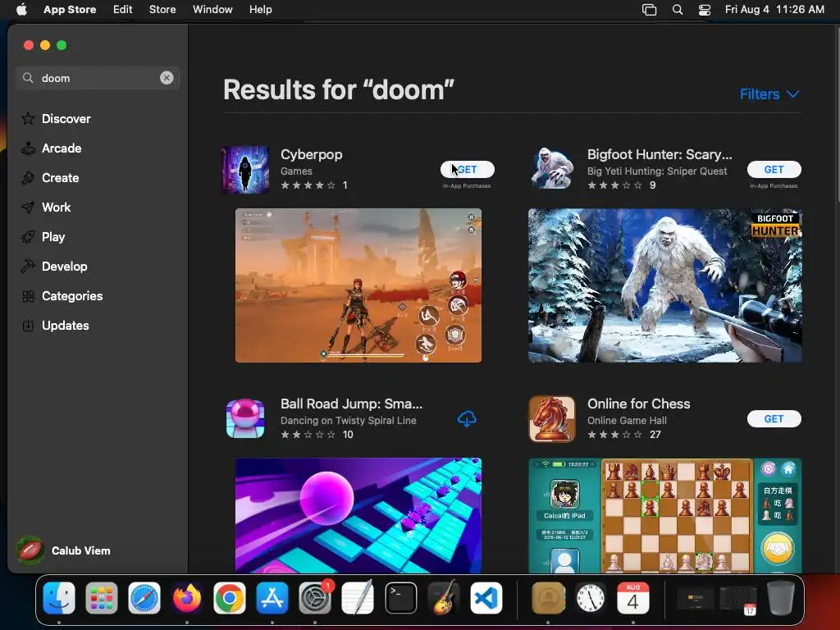This screenshot has height=630, width=840.
Task: Show the date and time panel
Action: [774, 10]
